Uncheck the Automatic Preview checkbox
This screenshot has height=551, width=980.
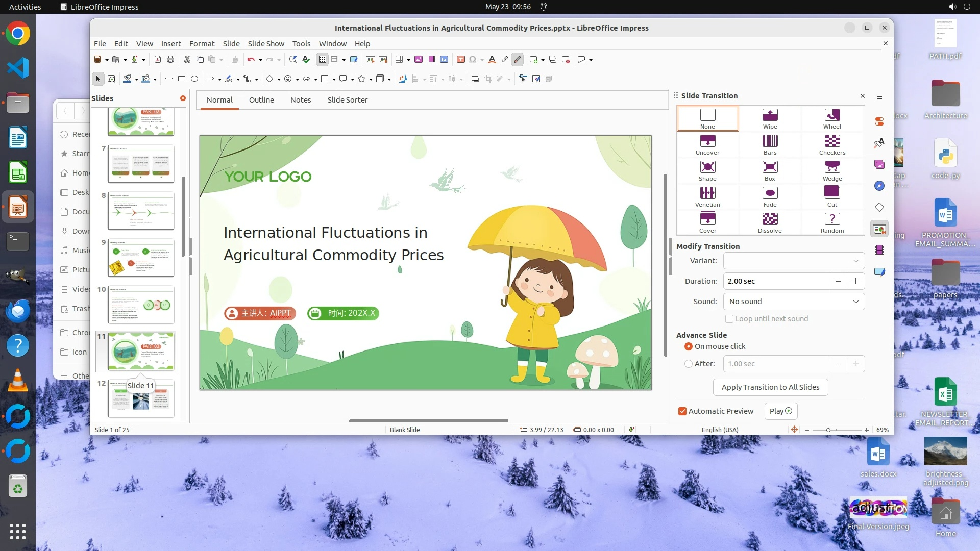coord(682,411)
